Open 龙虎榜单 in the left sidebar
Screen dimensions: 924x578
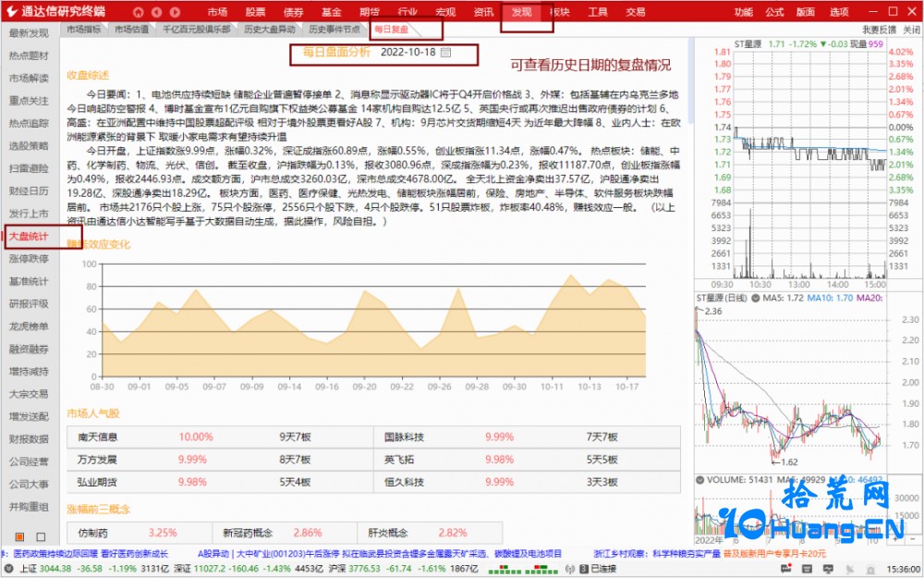tap(29, 326)
